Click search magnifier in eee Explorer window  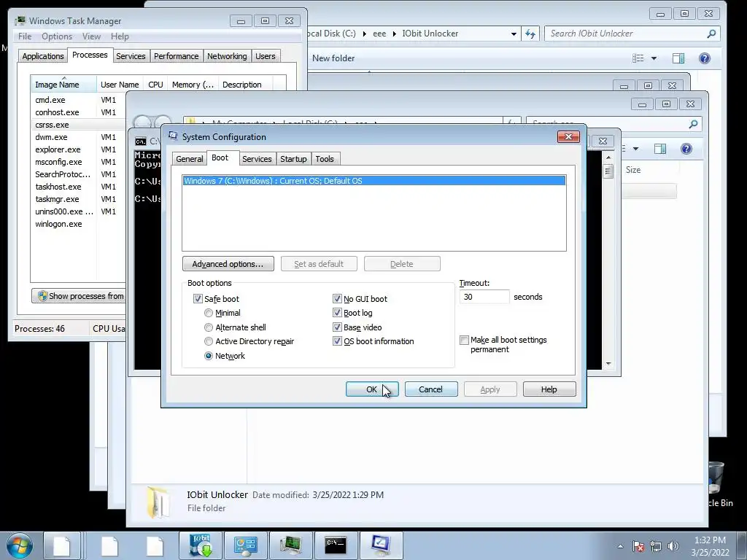(x=693, y=124)
